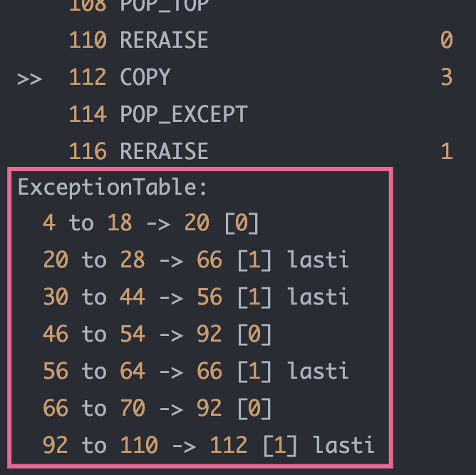
Task: Click RERAISE at offset 116
Action: [x=164, y=151]
